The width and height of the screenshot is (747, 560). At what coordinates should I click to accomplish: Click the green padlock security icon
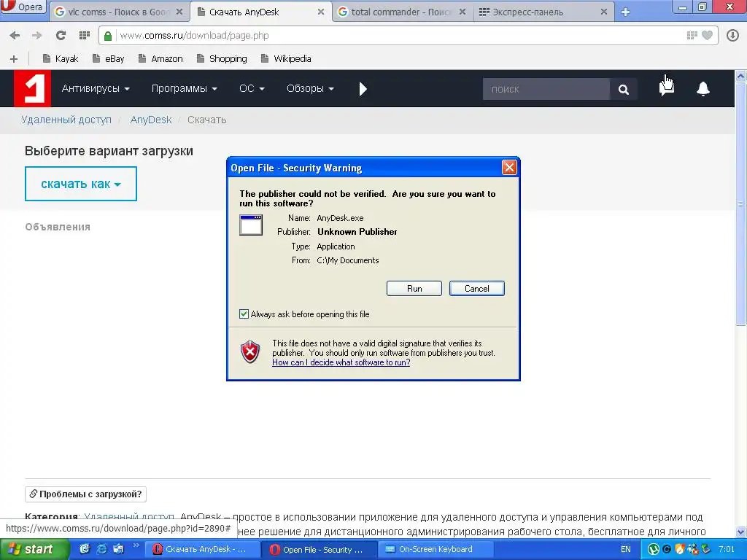(108, 36)
